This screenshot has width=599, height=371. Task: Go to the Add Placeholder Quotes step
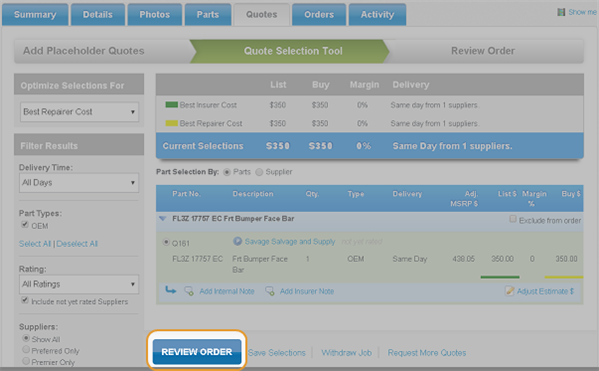coord(84,51)
